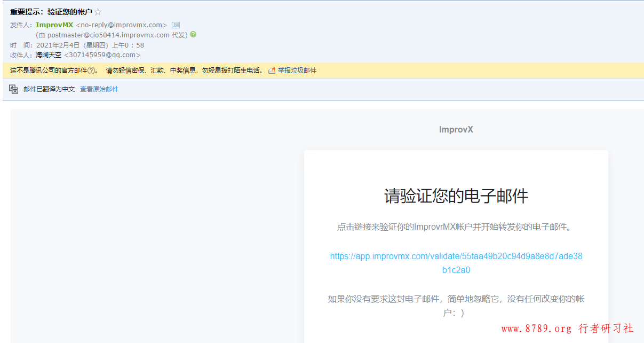This screenshot has height=343, width=644.
Task: Click the heading 请验证您的电子邮件
Action: pyautogui.click(x=456, y=196)
